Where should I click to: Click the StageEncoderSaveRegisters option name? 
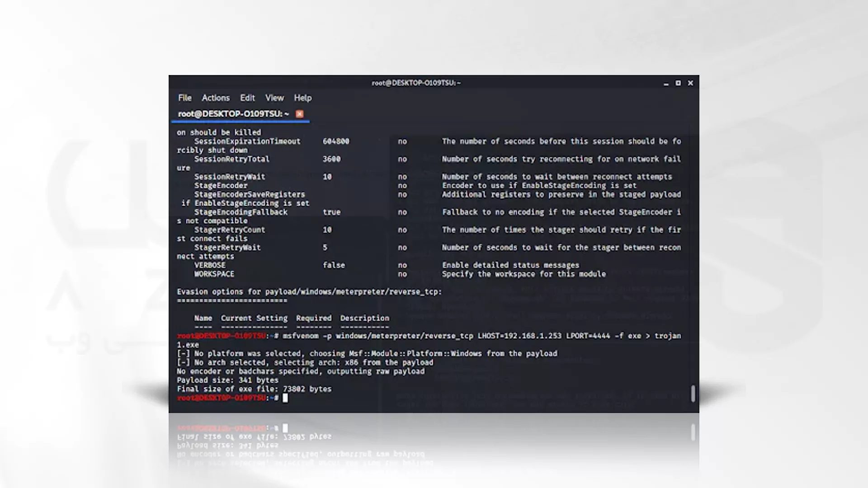(x=250, y=194)
